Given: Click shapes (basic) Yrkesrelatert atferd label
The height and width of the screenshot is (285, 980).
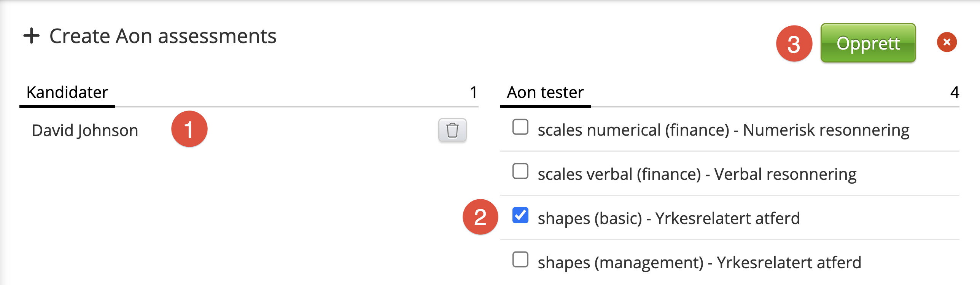Looking at the screenshot, I should (x=668, y=219).
